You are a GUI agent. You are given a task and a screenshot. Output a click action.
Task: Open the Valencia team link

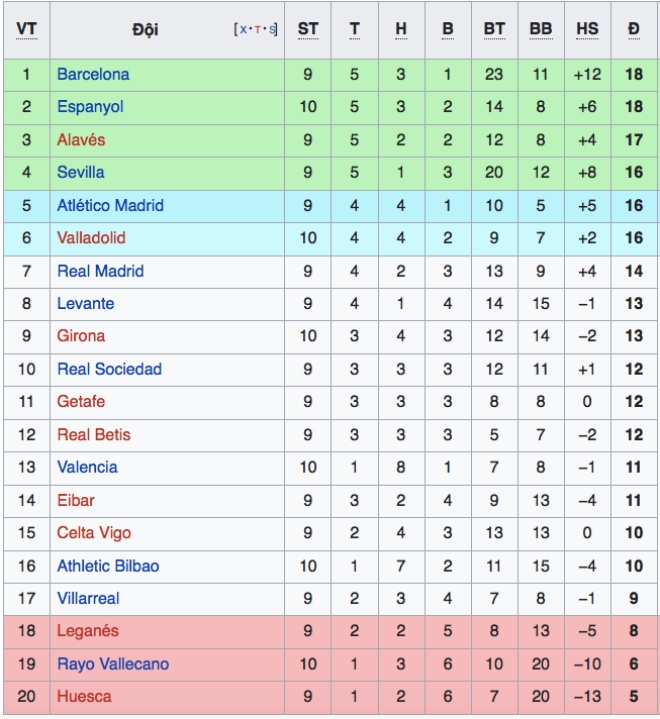pos(87,467)
